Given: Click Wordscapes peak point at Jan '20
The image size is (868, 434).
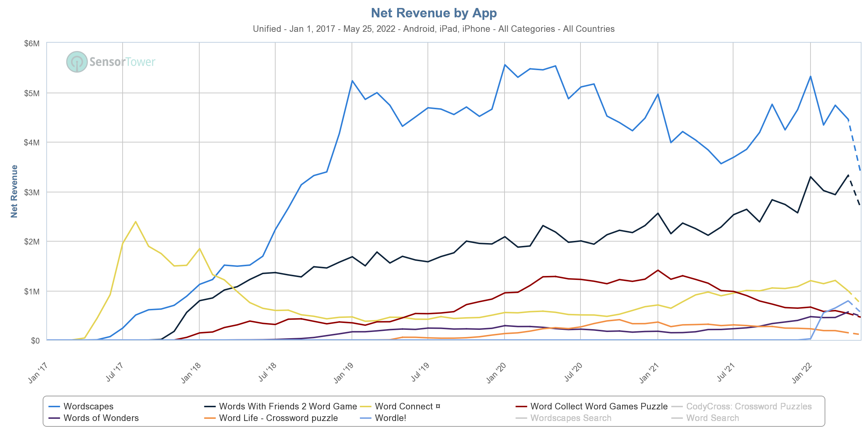Looking at the screenshot, I should [x=505, y=65].
